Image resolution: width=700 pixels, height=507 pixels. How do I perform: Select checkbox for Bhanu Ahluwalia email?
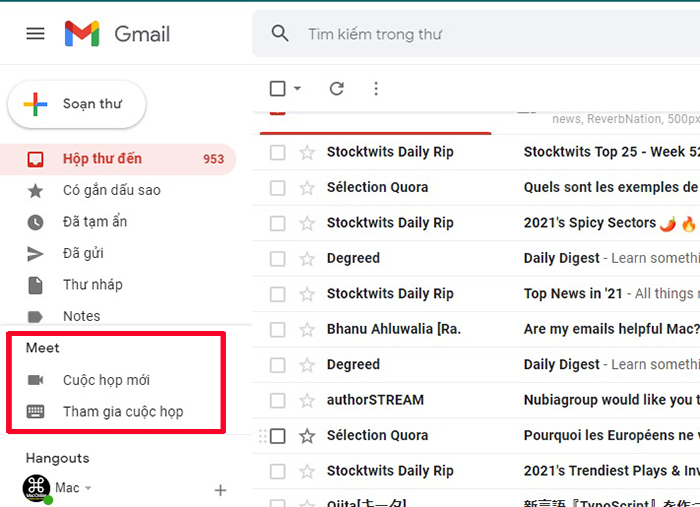tap(278, 329)
